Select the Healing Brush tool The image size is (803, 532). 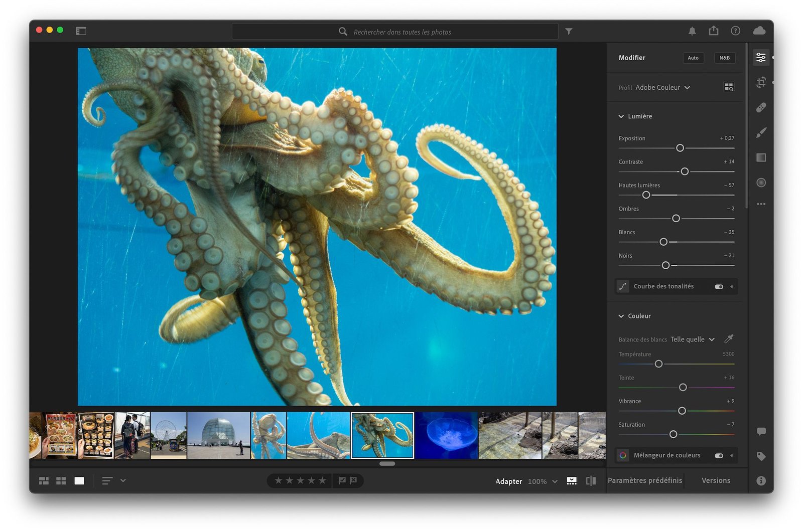pyautogui.click(x=761, y=107)
